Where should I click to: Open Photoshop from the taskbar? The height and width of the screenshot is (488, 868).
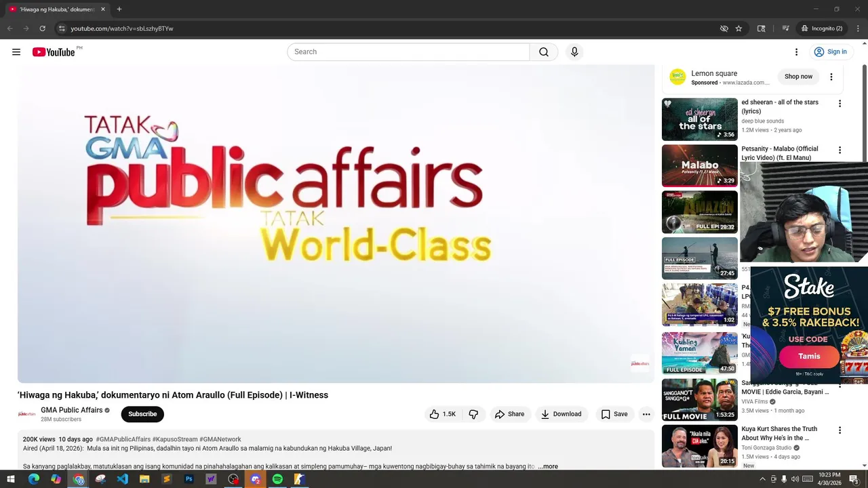tap(189, 479)
